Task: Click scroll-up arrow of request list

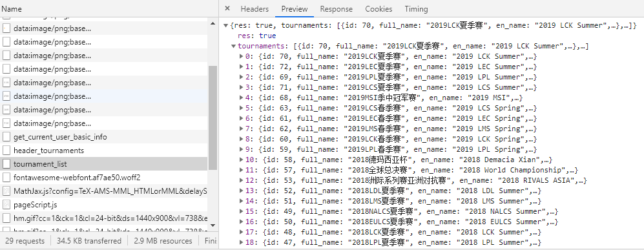Action: click(x=213, y=23)
